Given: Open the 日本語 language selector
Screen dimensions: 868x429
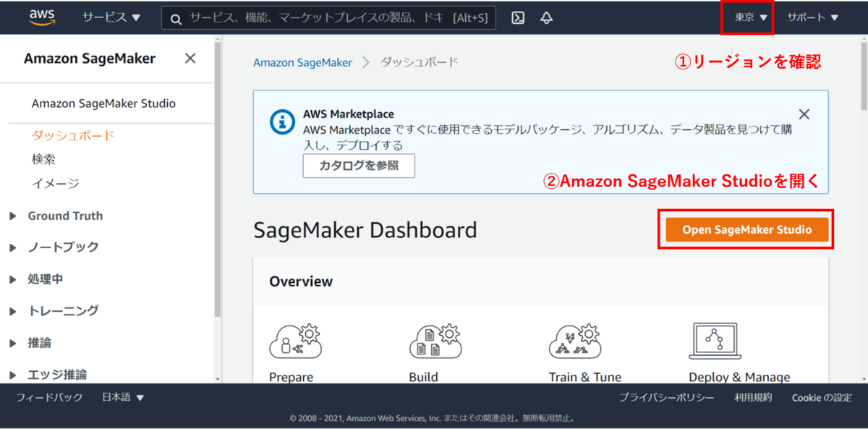Looking at the screenshot, I should point(123,397).
